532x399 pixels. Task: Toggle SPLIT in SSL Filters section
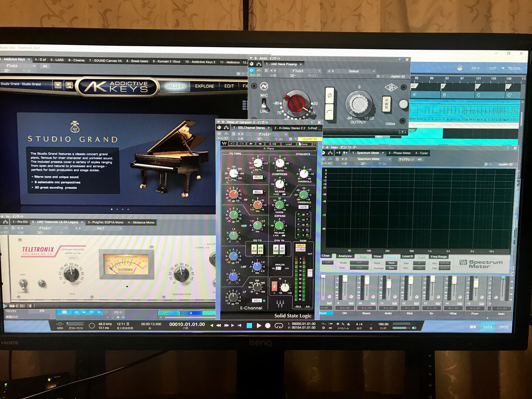pos(258,177)
